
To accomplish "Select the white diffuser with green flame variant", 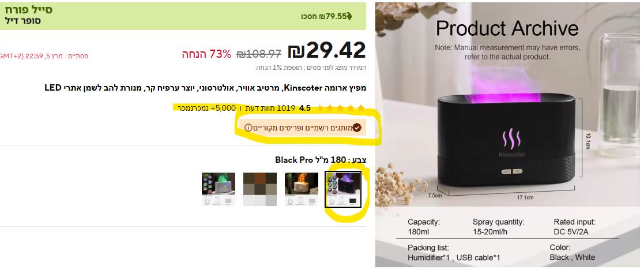I will (x=219, y=189).
